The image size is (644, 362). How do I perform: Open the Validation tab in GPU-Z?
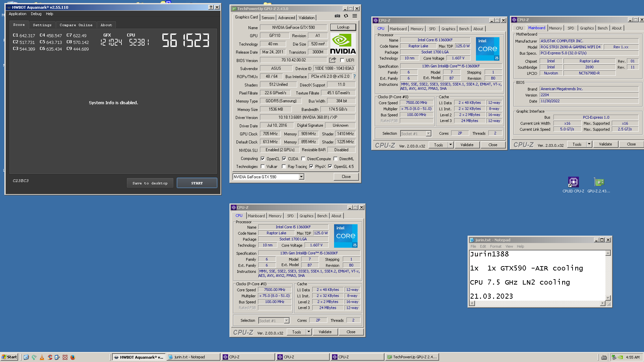(307, 18)
